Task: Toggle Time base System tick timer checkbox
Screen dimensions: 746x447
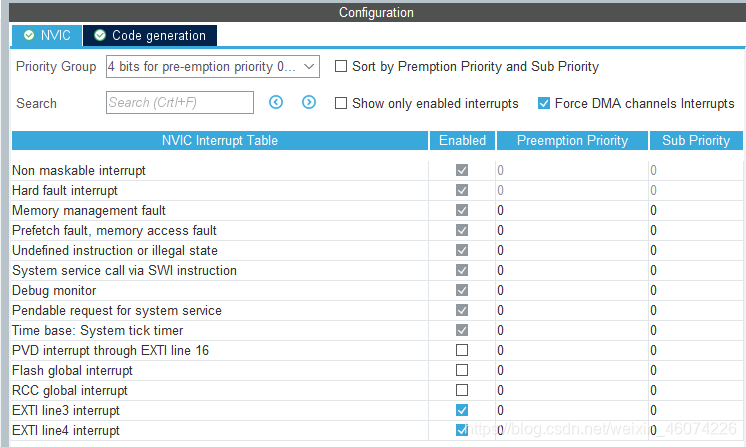Action: [462, 330]
